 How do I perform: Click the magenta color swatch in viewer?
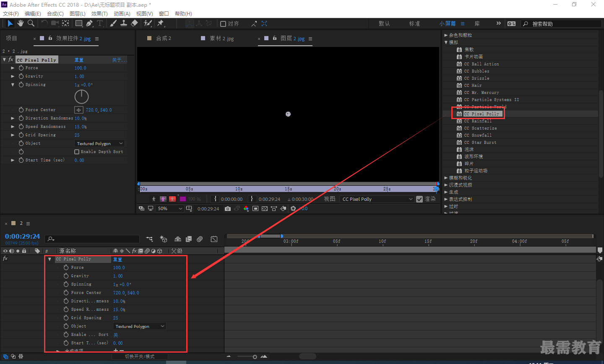point(183,199)
